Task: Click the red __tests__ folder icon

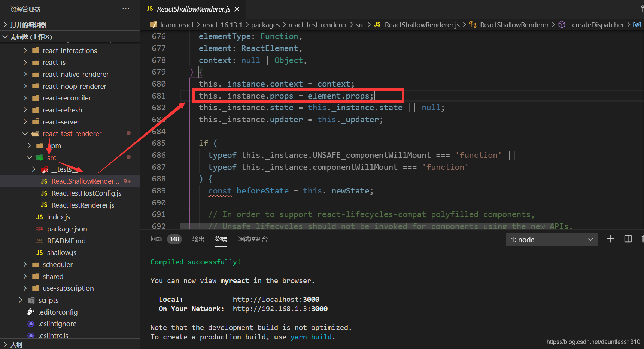Action: tap(44, 170)
